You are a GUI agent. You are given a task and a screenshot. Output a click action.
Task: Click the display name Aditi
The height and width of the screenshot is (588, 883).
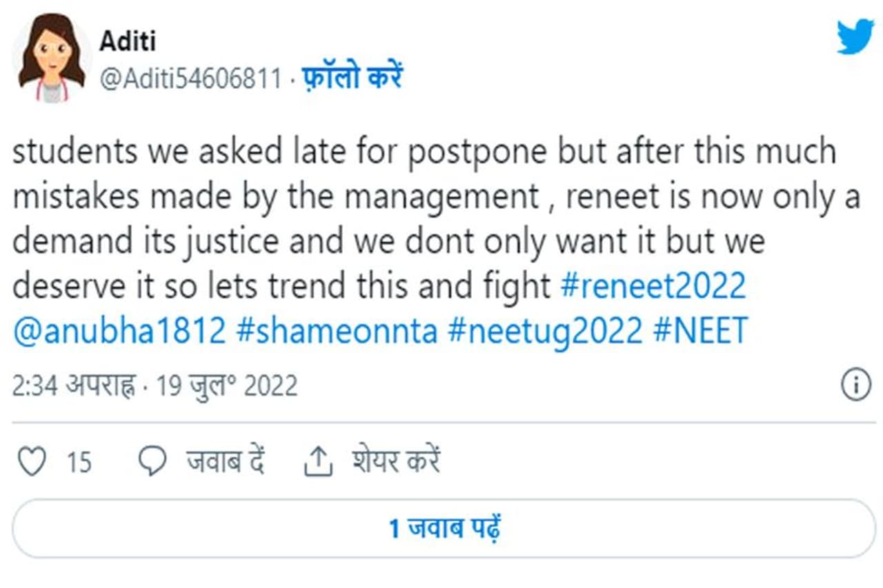[128, 41]
